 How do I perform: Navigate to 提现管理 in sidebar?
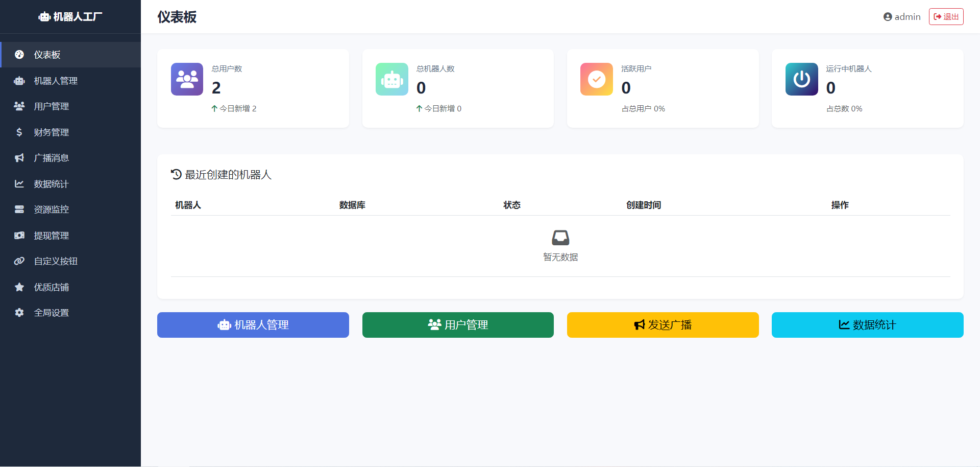tap(51, 236)
